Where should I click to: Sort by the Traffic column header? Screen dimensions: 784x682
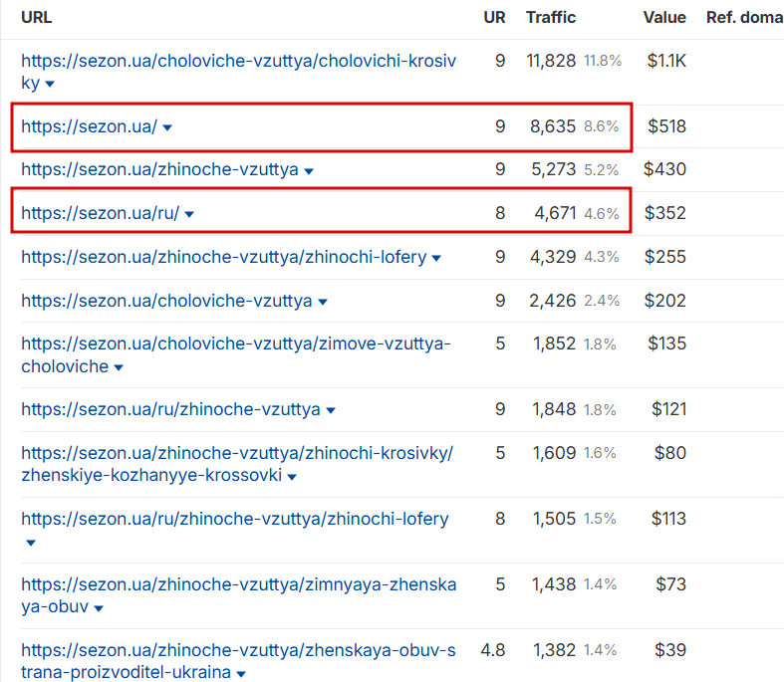(551, 18)
